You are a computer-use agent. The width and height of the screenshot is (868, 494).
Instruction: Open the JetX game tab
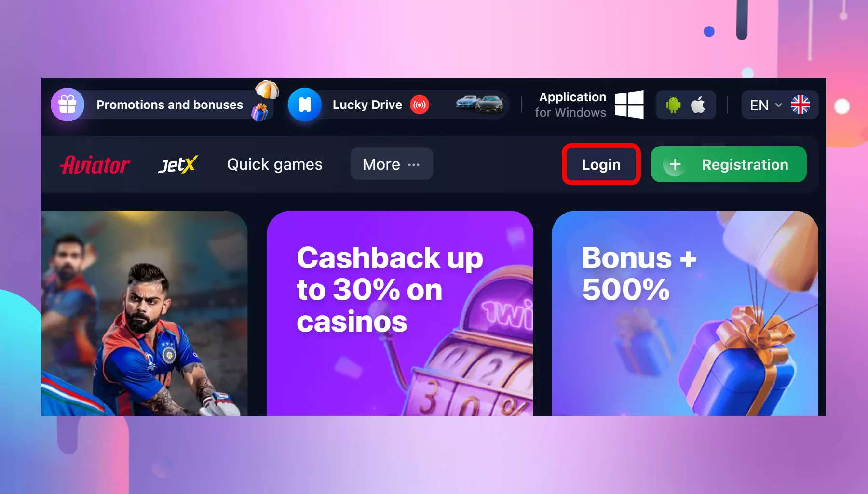pyautogui.click(x=178, y=164)
